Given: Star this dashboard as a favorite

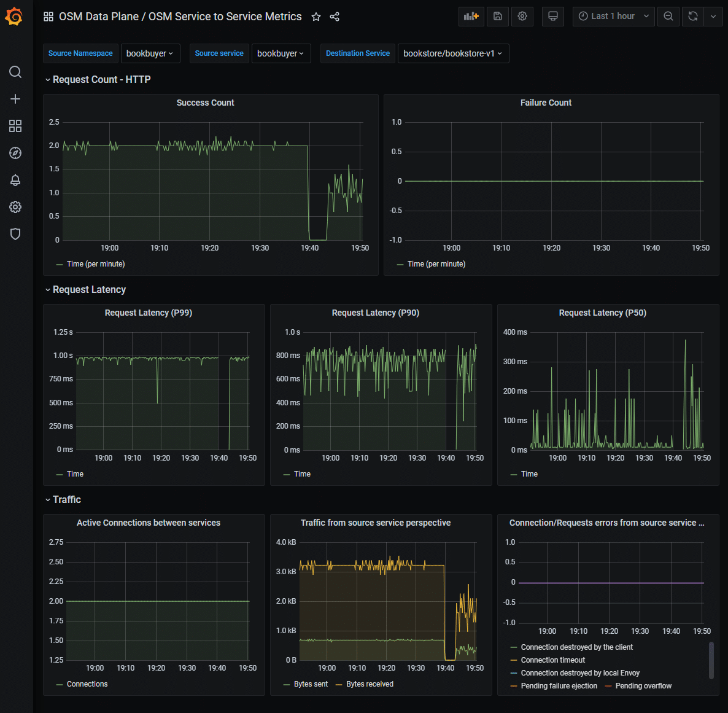Looking at the screenshot, I should point(316,17).
